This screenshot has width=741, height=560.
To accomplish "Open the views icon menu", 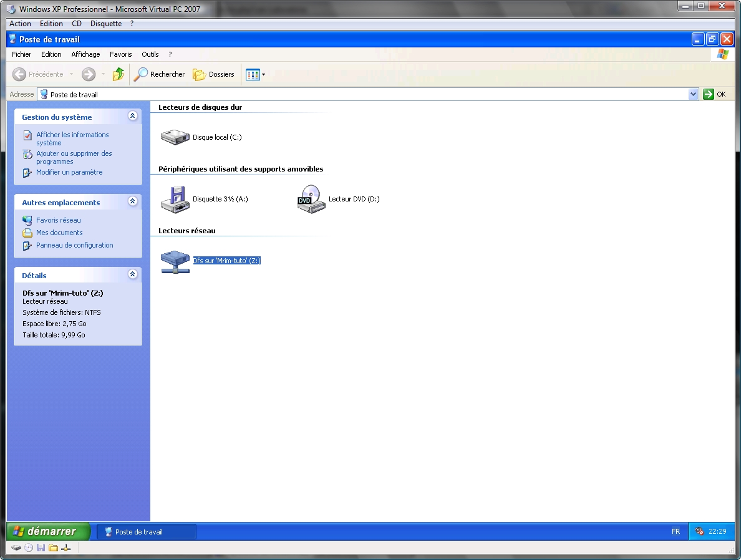I will 256,74.
